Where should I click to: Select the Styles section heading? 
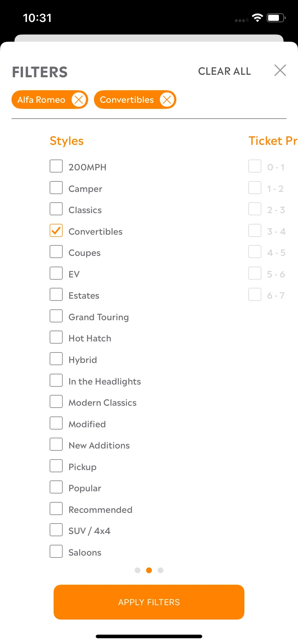[x=67, y=141]
